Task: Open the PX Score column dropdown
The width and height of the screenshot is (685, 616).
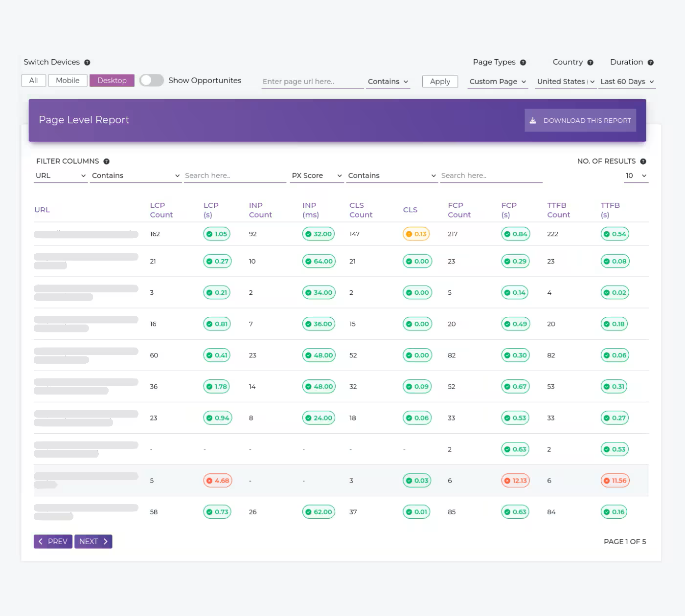Action: pyautogui.click(x=316, y=176)
